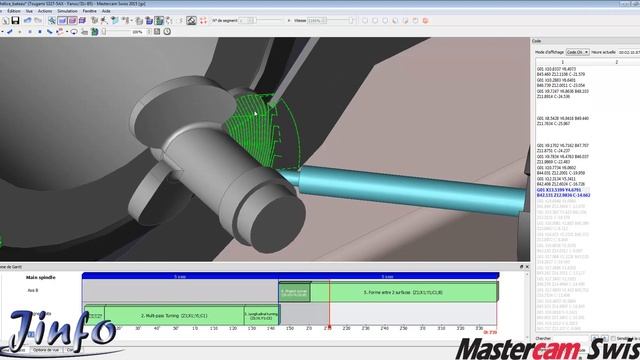Click the Chercher search field
This screenshot has height=360, width=640.
[571, 338]
